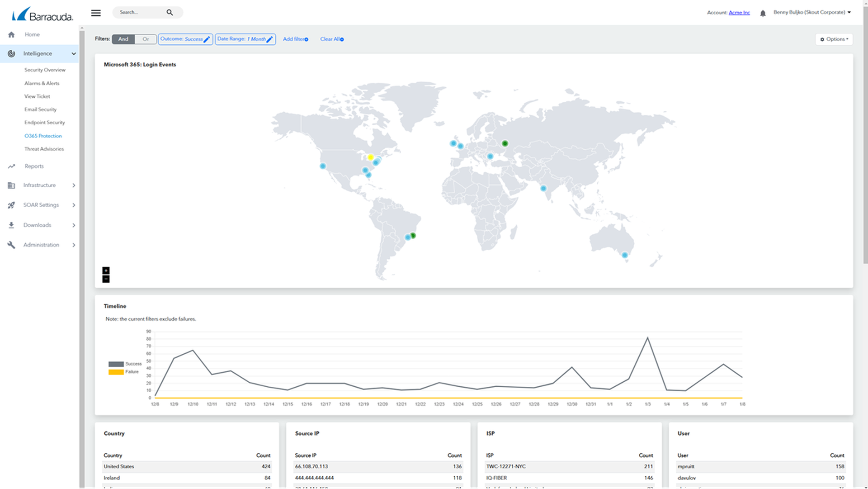
Task: Expand the SOAR Settings submenu arrow
Action: click(74, 205)
